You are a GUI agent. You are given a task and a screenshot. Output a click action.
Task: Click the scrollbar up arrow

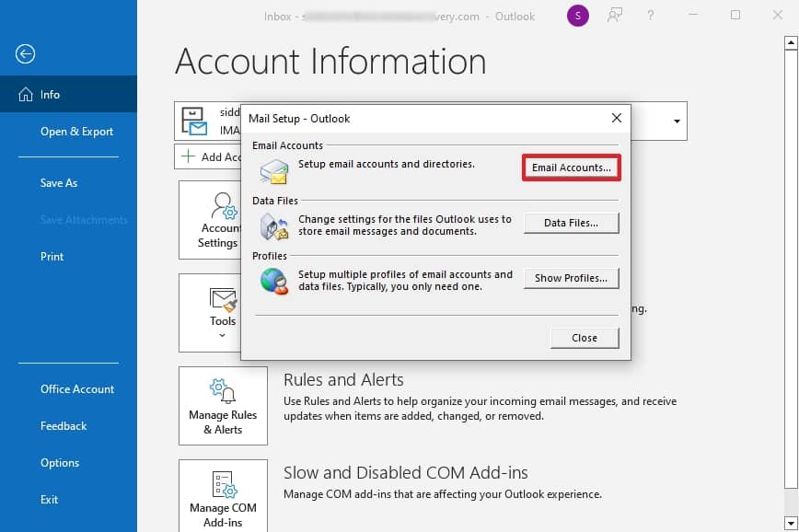click(791, 43)
